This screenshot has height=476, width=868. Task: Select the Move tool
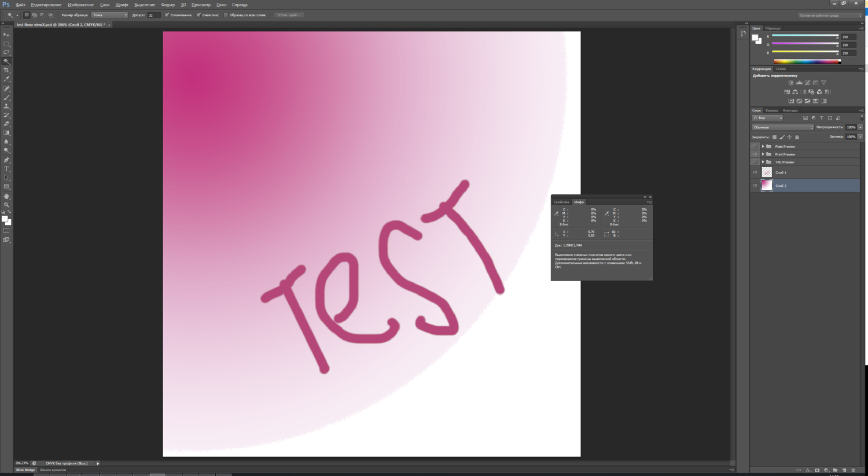6,35
